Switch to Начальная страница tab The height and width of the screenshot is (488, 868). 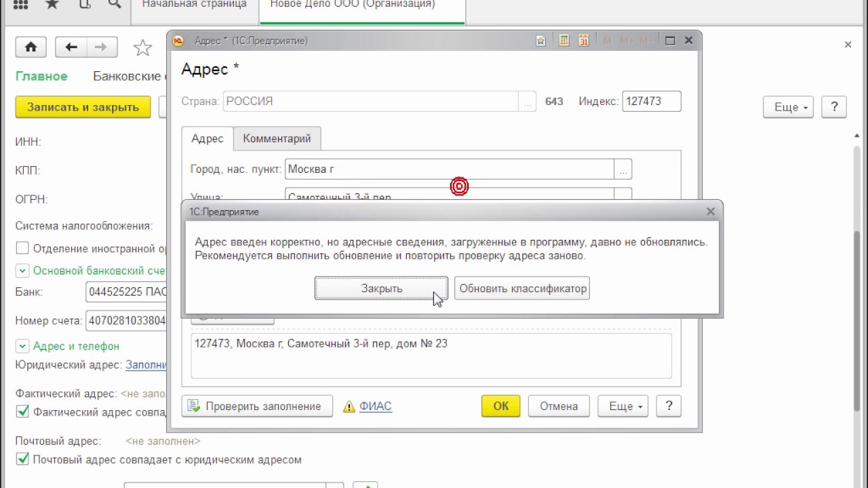click(x=195, y=5)
